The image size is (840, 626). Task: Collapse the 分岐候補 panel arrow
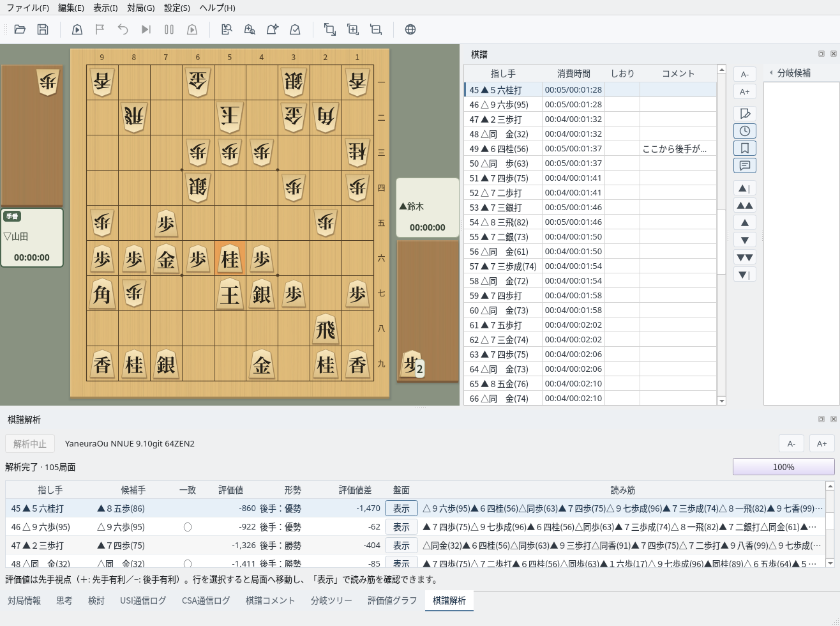[771, 73]
